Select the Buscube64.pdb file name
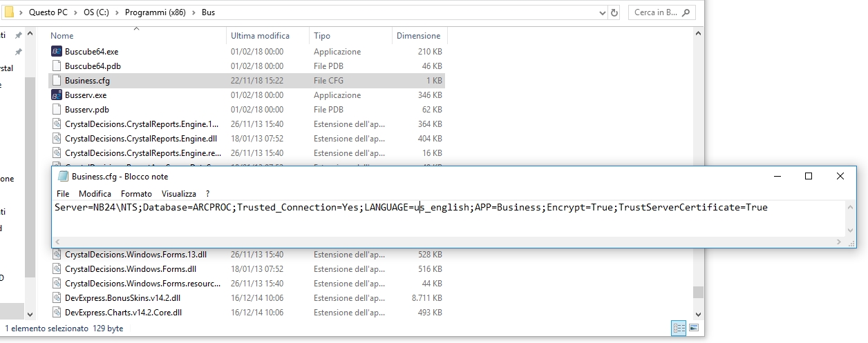The image size is (868, 343). click(x=93, y=66)
